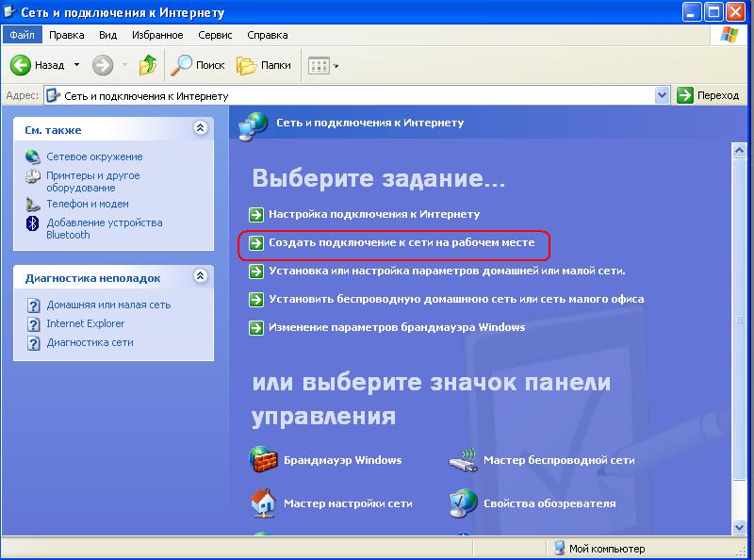Click the Network Setup Wizard house icon
The image size is (754, 560).
[x=263, y=503]
